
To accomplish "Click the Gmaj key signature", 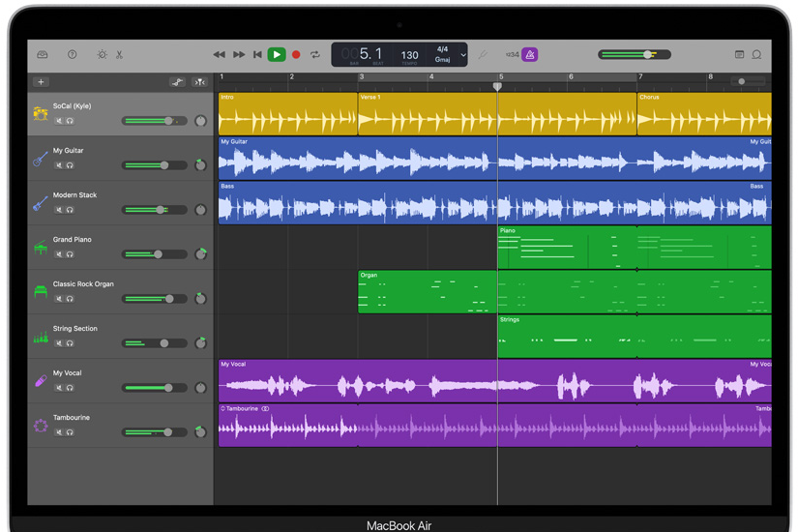I will pyautogui.click(x=442, y=60).
